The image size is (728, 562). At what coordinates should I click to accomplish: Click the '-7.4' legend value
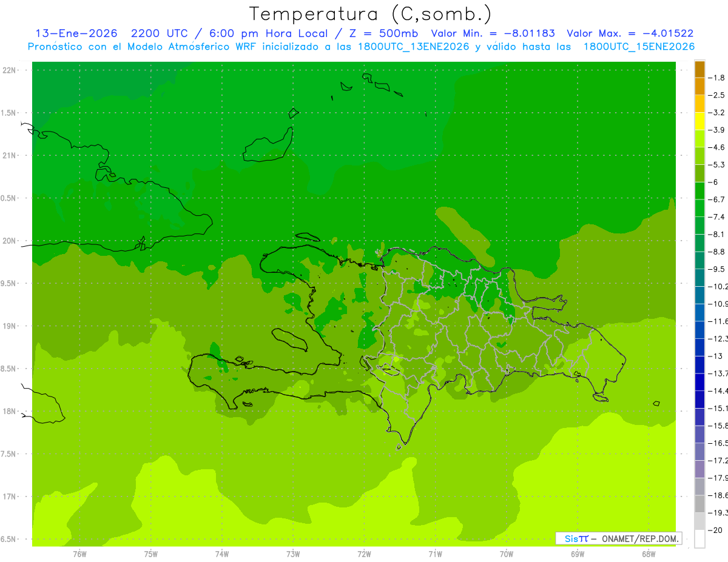tap(717, 216)
